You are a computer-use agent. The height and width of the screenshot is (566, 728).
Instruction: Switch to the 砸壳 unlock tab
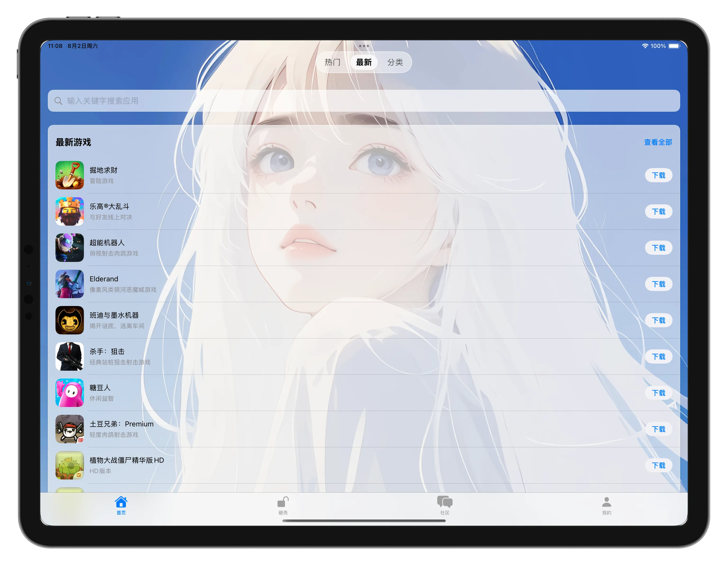pos(283,506)
